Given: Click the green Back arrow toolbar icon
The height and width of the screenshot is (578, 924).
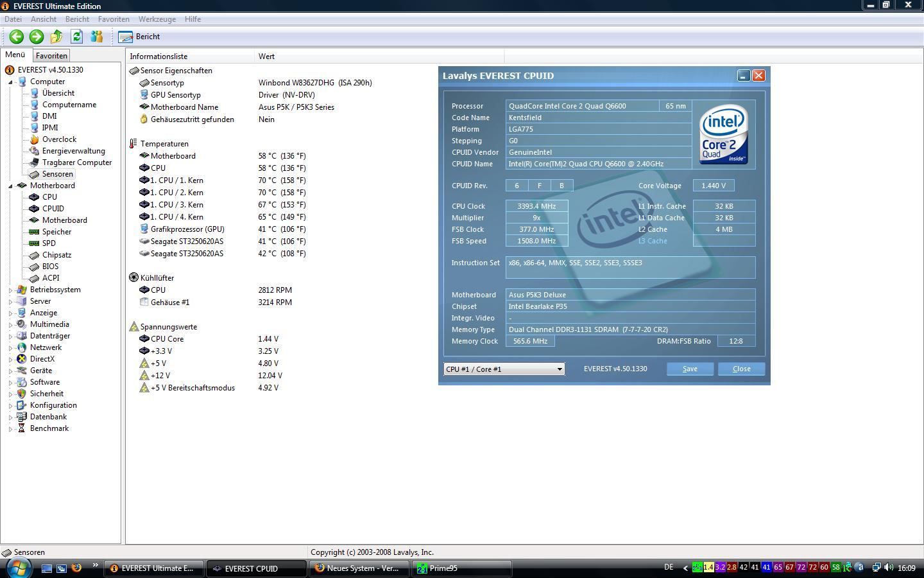Looking at the screenshot, I should (17, 37).
